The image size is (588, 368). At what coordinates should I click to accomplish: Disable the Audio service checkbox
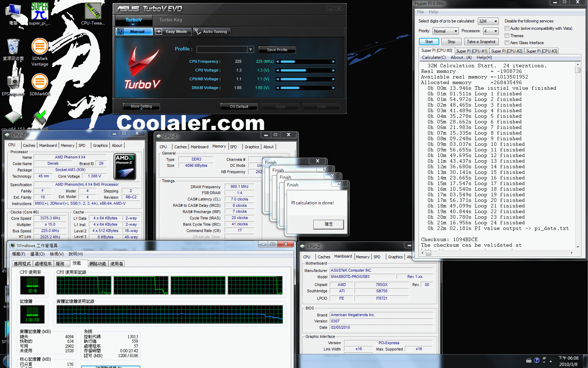point(507,28)
